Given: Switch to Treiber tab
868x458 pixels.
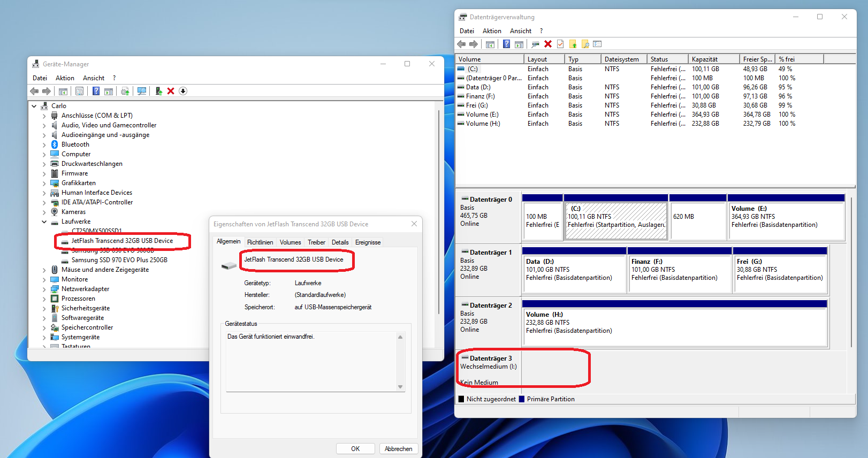Looking at the screenshot, I should point(316,242).
